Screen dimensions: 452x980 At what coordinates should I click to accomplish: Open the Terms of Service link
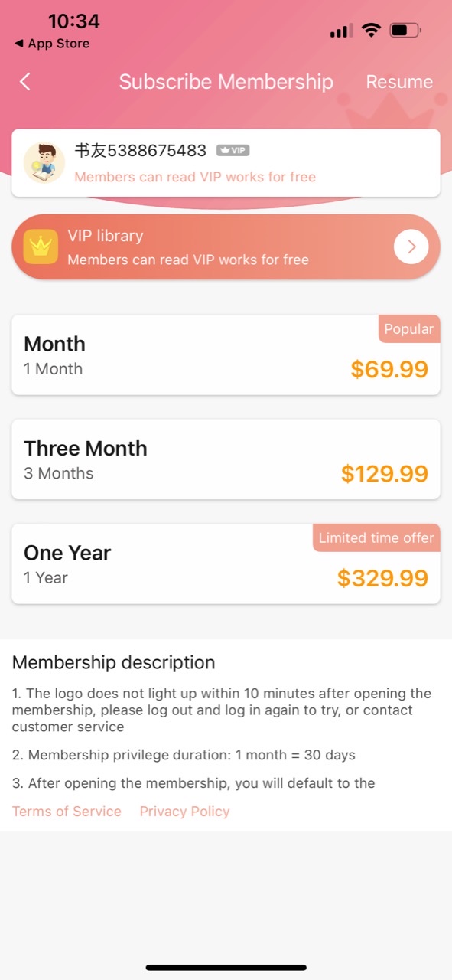[67, 812]
